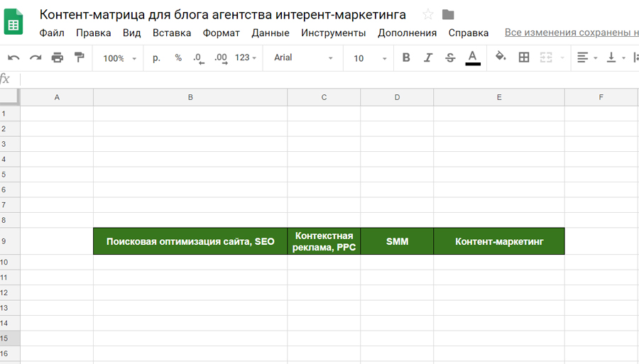Image resolution: width=639 pixels, height=364 pixels.
Task: Click the undo arrow icon
Action: pyautogui.click(x=13, y=58)
